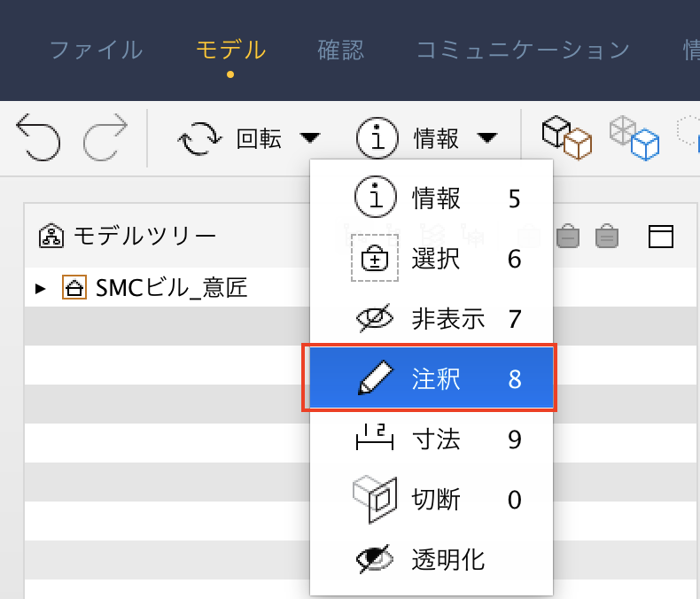Switch to the モデル tab

(x=230, y=50)
